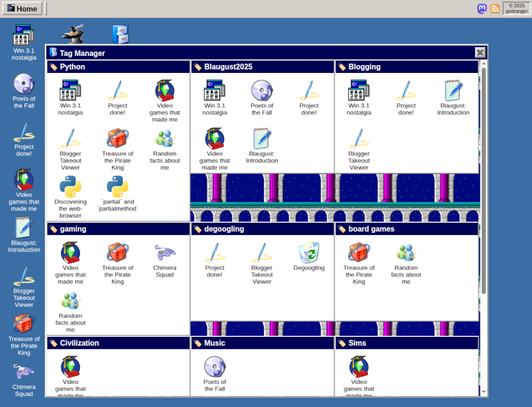Open Blogger Takeout Viewer in the Python panel
This screenshot has width=532, height=407.
click(70, 149)
